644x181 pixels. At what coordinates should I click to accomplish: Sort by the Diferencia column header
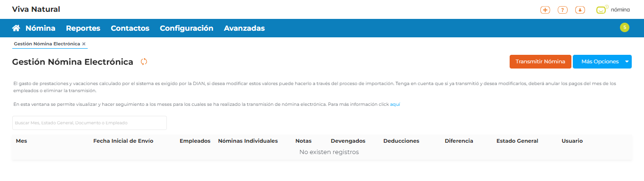[459, 141]
